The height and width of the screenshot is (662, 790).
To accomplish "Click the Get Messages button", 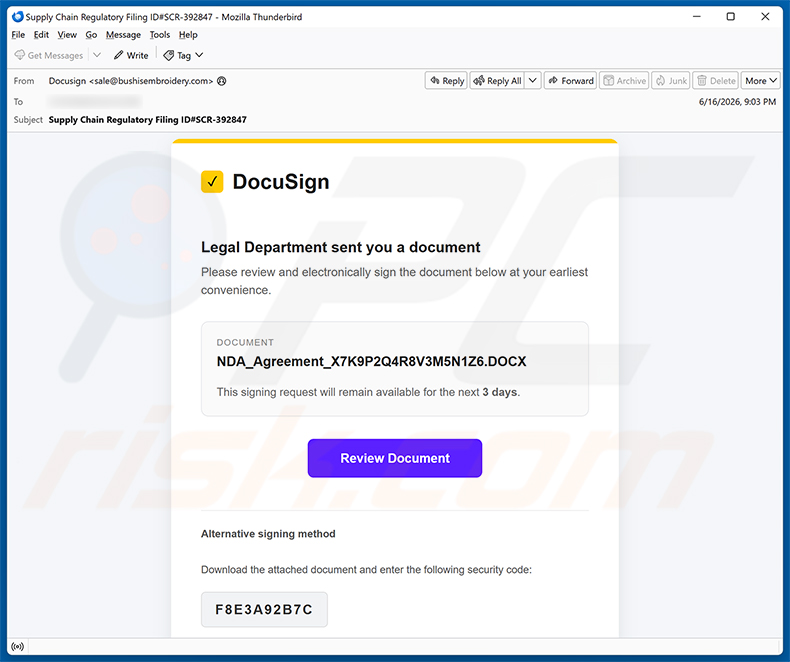I will tap(49, 55).
